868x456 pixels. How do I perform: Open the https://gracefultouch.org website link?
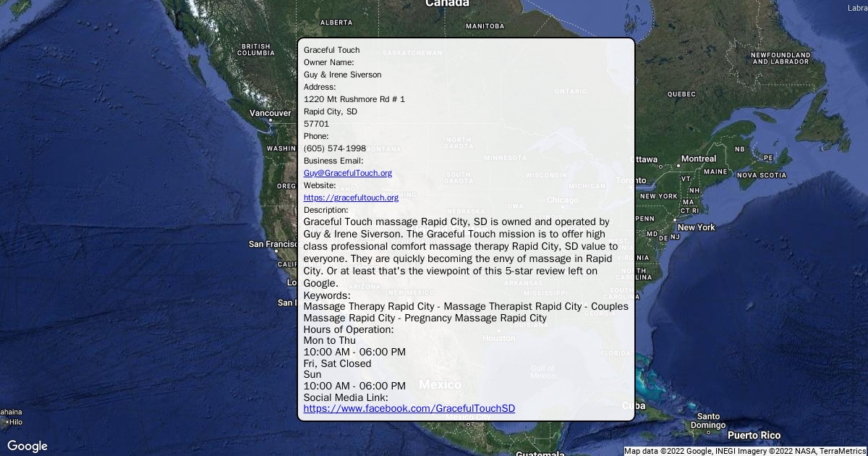(x=351, y=198)
